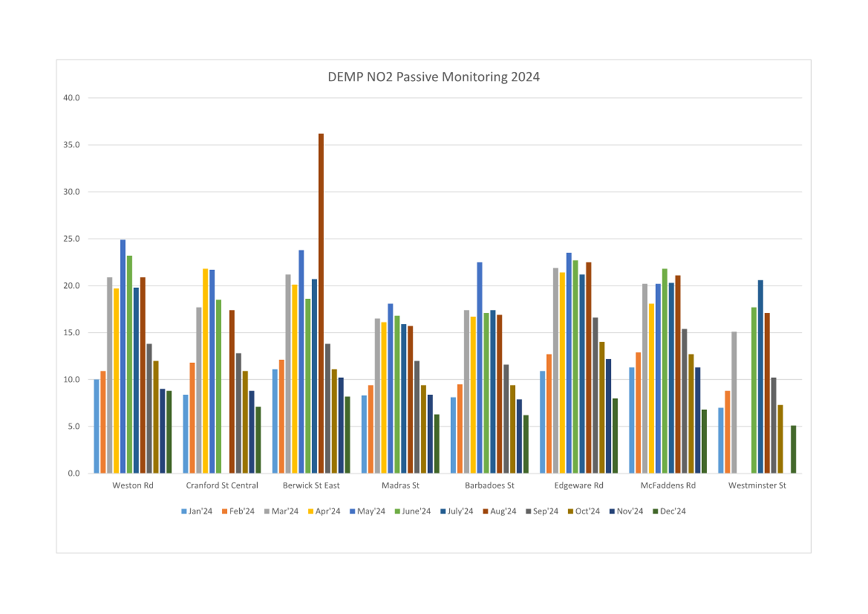This screenshot has height=614, width=868.
Task: Click the McFaddens Rd axis label
Action: tap(668, 485)
